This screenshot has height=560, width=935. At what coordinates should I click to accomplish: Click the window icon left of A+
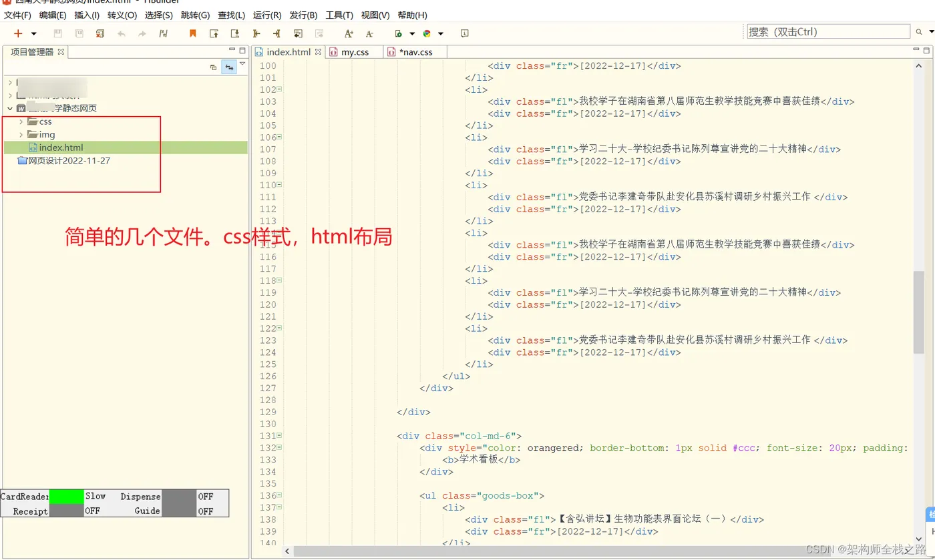pos(298,33)
